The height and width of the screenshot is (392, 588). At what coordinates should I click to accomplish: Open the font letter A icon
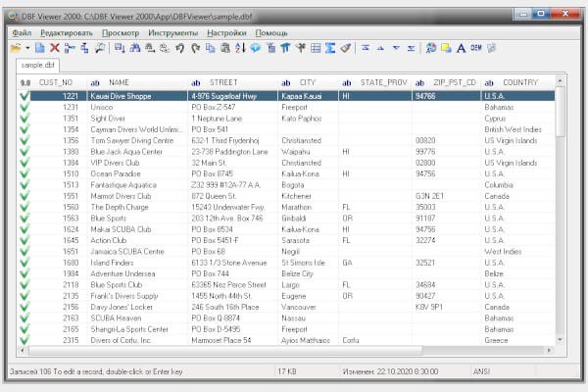461,48
